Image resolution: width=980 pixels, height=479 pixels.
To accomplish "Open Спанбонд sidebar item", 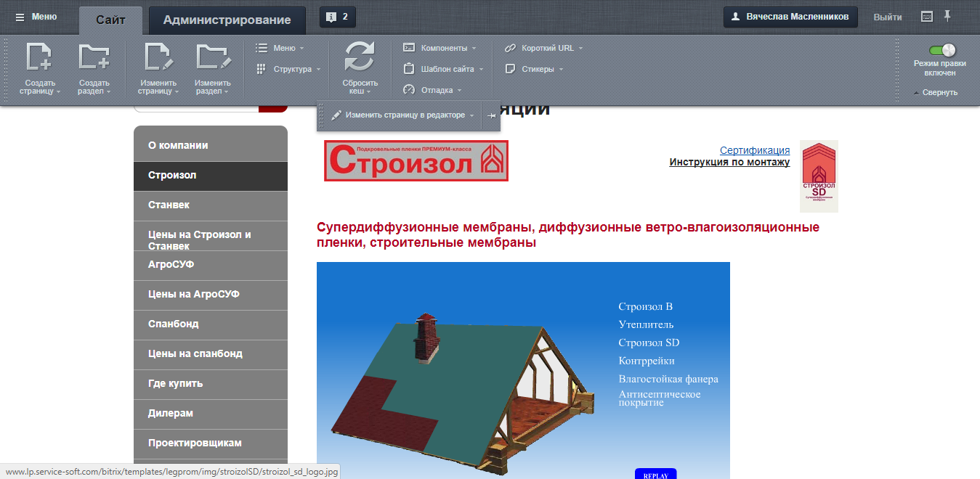I will tap(211, 324).
